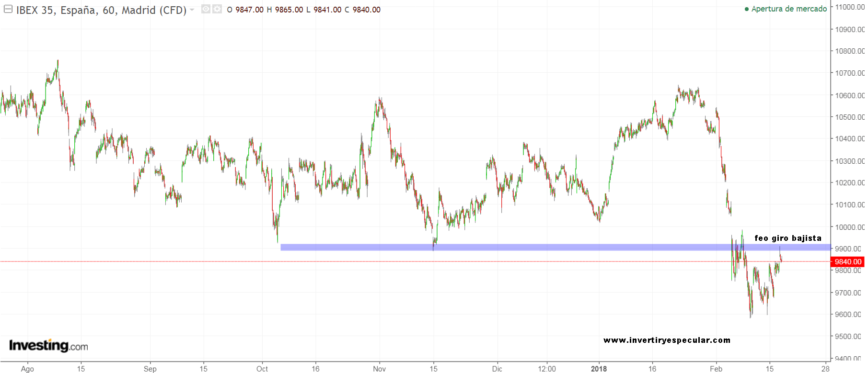868x373 pixels.
Task: Select the 'feo giro bajista' text annotation
Action: coord(787,238)
